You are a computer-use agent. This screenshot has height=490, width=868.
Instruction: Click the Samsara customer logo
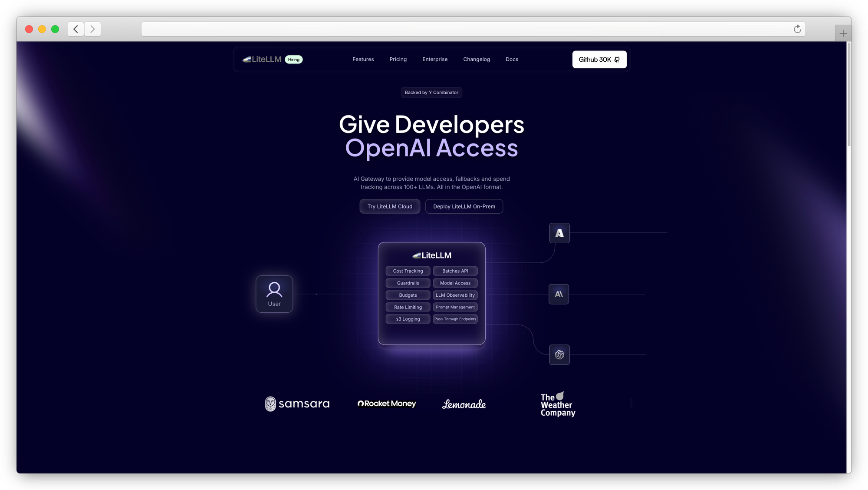click(x=297, y=404)
